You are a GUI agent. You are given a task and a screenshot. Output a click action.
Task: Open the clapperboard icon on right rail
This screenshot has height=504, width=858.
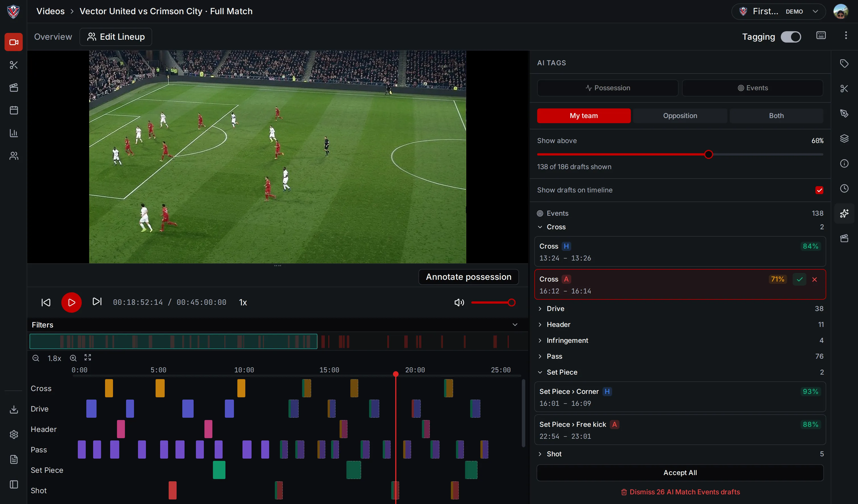click(x=844, y=238)
